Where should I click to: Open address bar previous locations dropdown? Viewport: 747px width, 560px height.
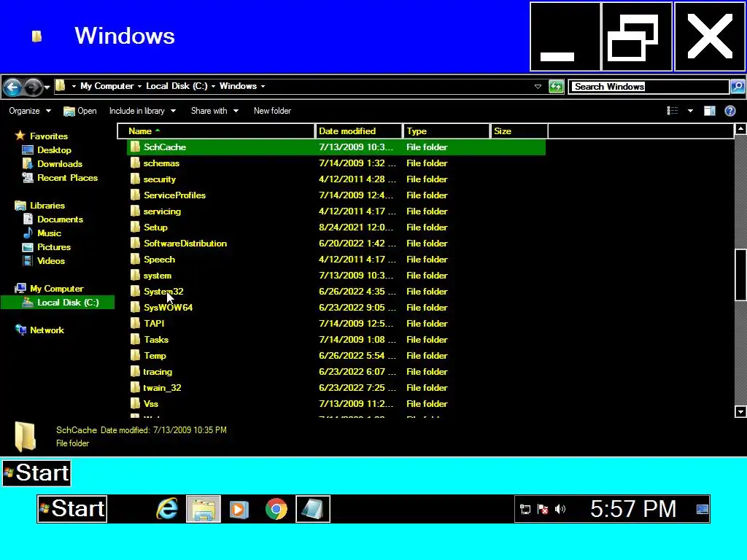[538, 87]
